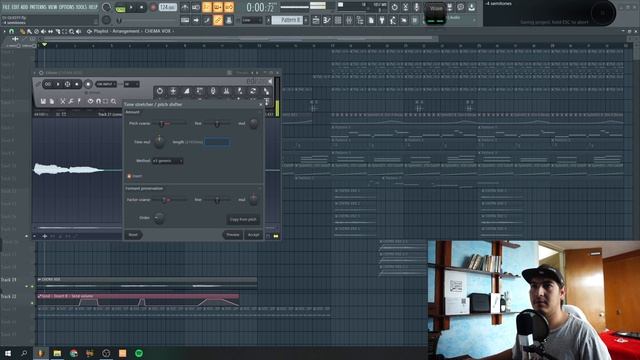Click the Preview button
Screen dimensions: 640x360
[x=232, y=235]
